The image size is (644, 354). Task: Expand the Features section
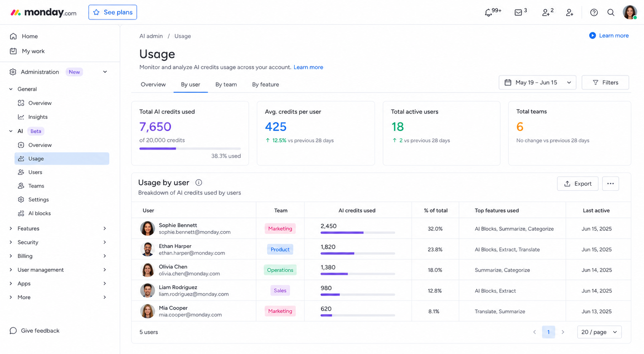coord(58,228)
